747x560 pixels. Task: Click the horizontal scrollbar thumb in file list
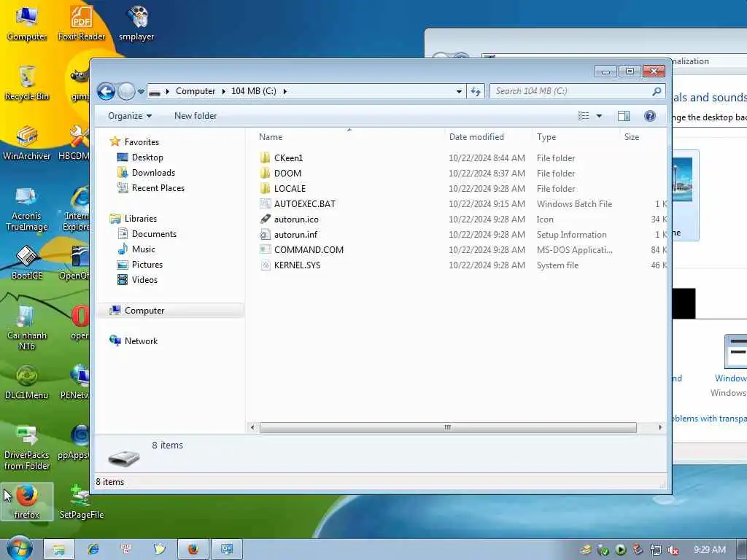tap(448, 427)
